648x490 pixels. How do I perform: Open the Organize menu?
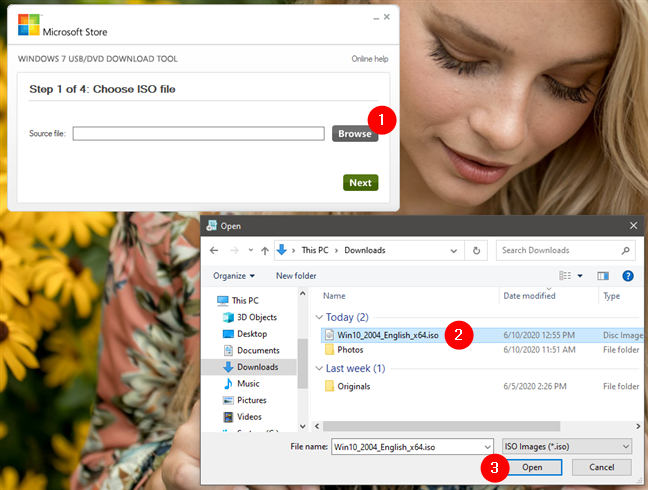click(233, 276)
